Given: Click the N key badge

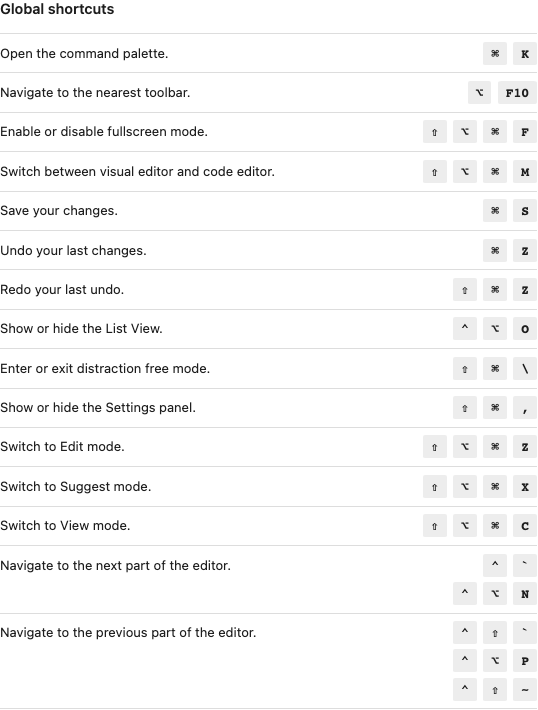Looking at the screenshot, I should [525, 593].
